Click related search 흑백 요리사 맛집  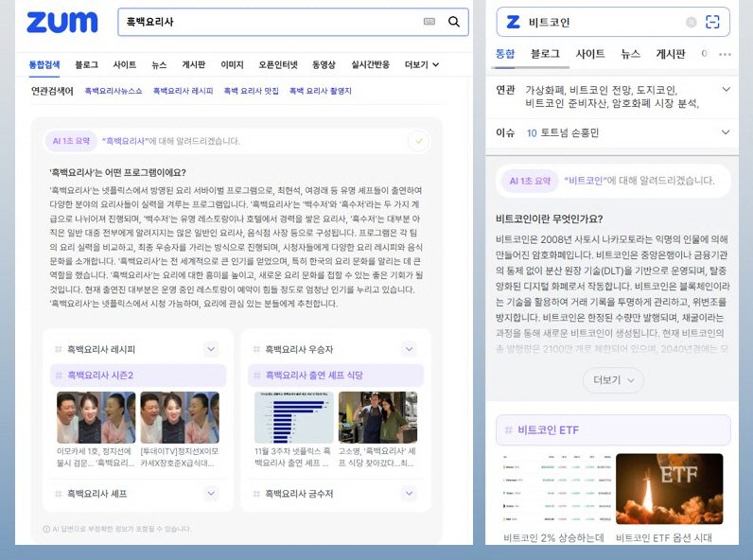point(252,91)
